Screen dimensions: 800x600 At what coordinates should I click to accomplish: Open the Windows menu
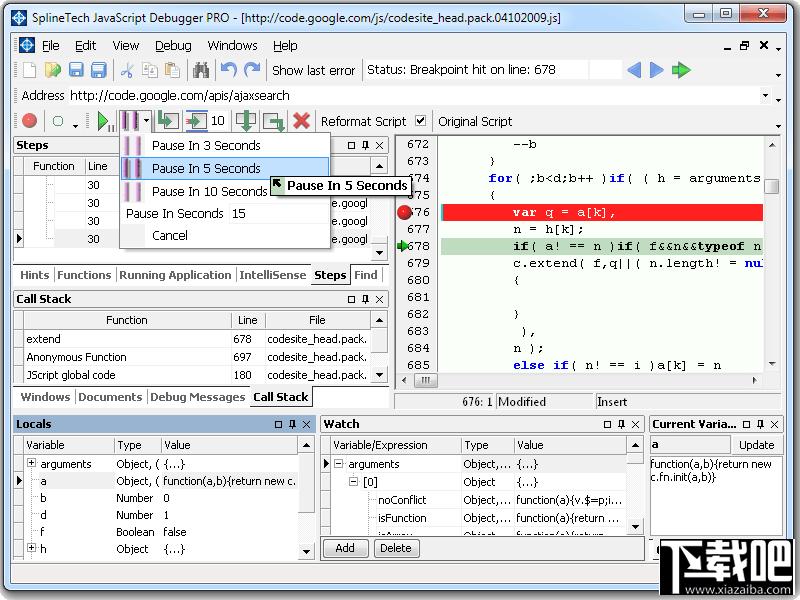pyautogui.click(x=232, y=45)
